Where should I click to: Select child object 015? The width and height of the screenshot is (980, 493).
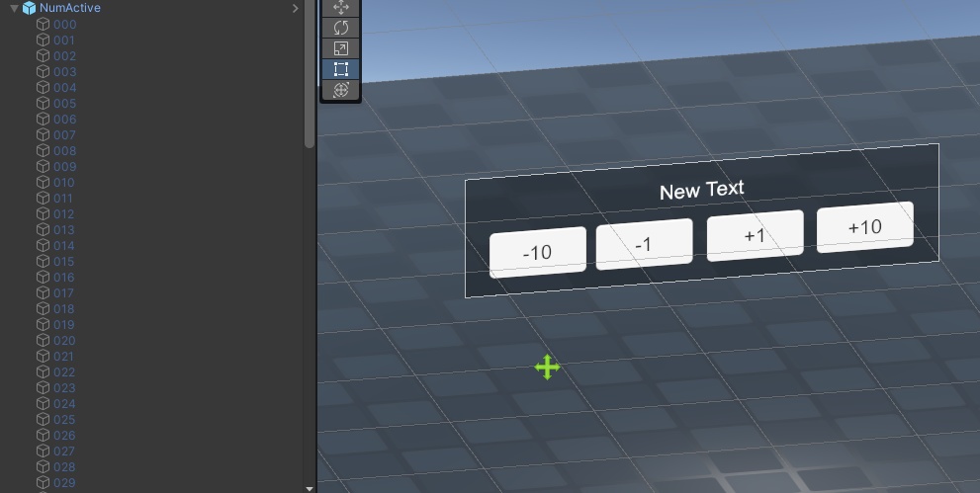[64, 262]
